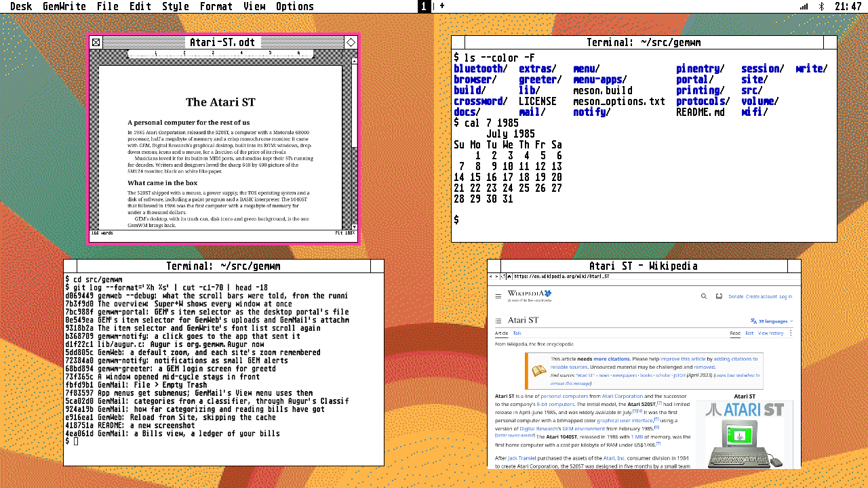Image resolution: width=868 pixels, height=488 pixels.
Task: Open the three-dot more options menu after View history
Action: 791,333
